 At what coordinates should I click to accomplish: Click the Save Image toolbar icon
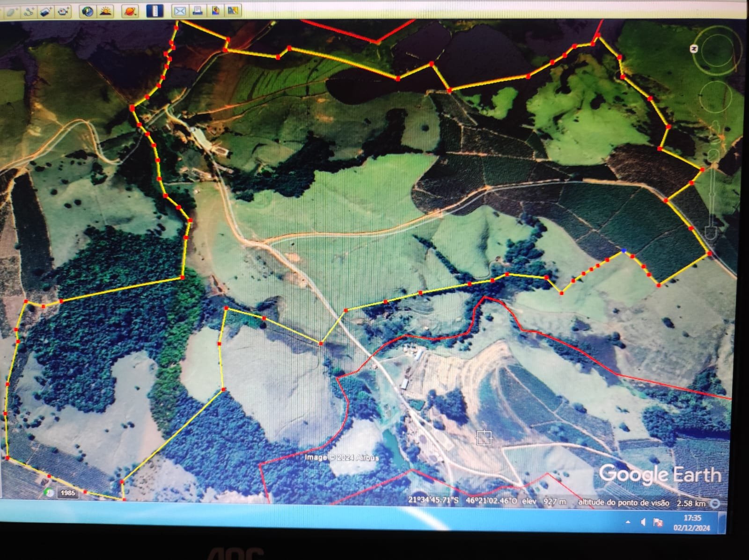tap(215, 10)
